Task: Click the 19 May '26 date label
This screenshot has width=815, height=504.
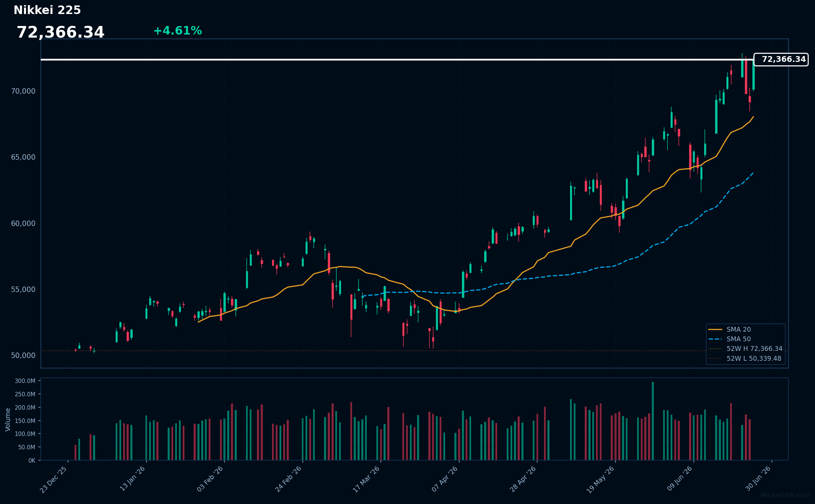Action: tap(600, 479)
